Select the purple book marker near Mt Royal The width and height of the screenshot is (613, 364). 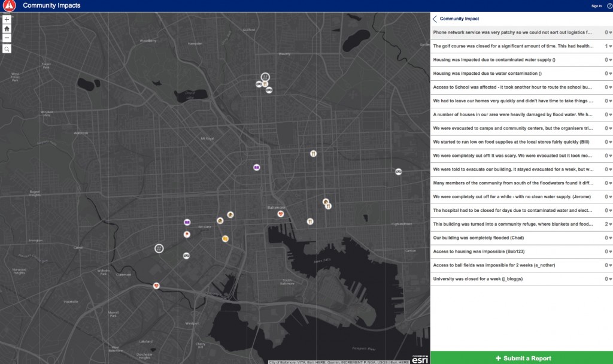pyautogui.click(x=256, y=168)
